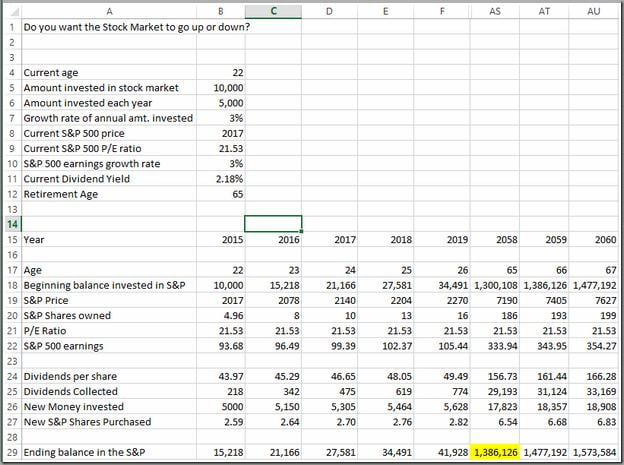The height and width of the screenshot is (465, 624).
Task: Select column AT header
Action: [544, 11]
